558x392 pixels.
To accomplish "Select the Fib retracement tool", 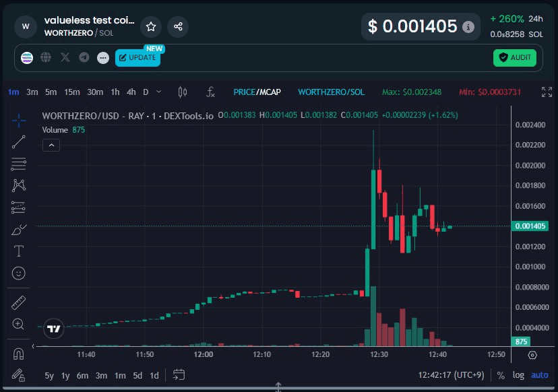I will pos(18,164).
